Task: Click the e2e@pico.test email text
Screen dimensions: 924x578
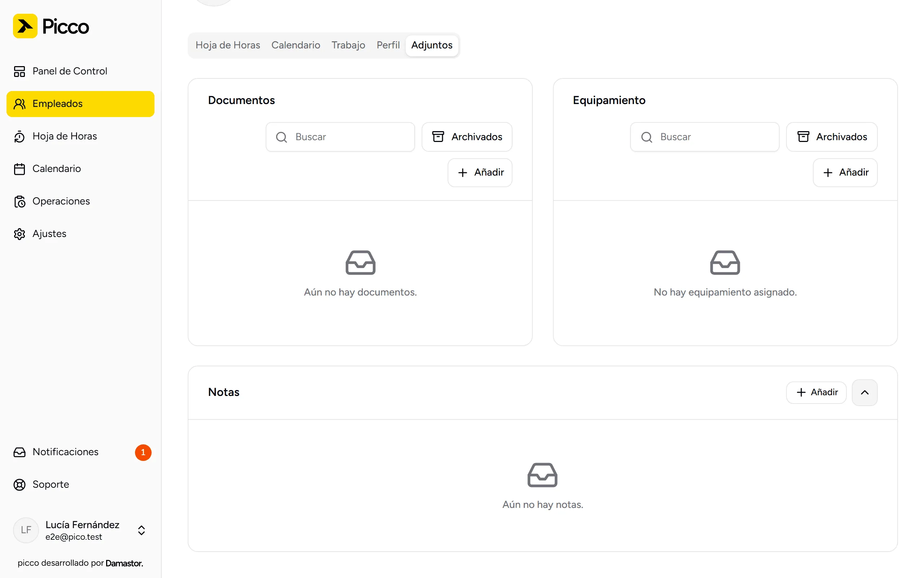Action: click(x=74, y=537)
